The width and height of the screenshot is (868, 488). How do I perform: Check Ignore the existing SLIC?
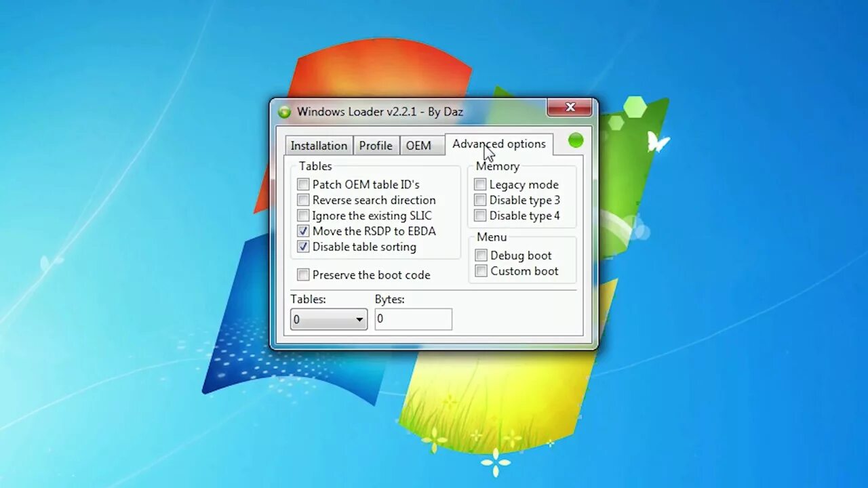303,216
